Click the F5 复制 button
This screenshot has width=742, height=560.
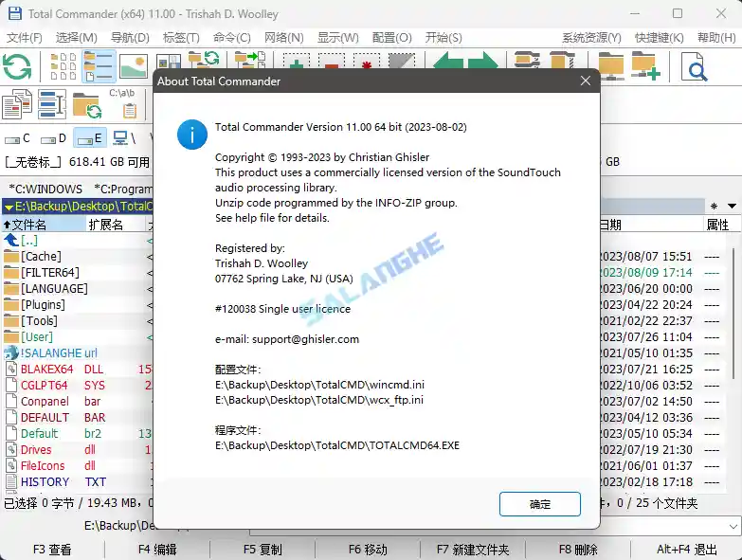[x=262, y=550]
